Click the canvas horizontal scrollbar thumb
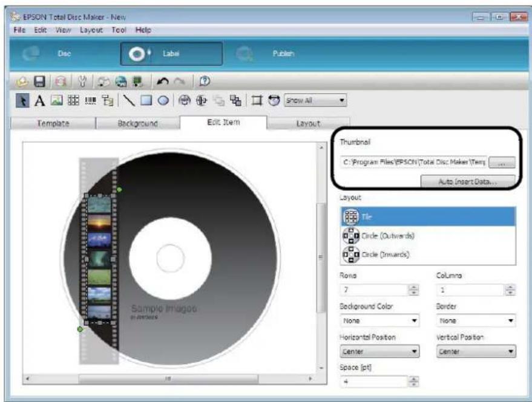532x402 pixels. pos(168,378)
